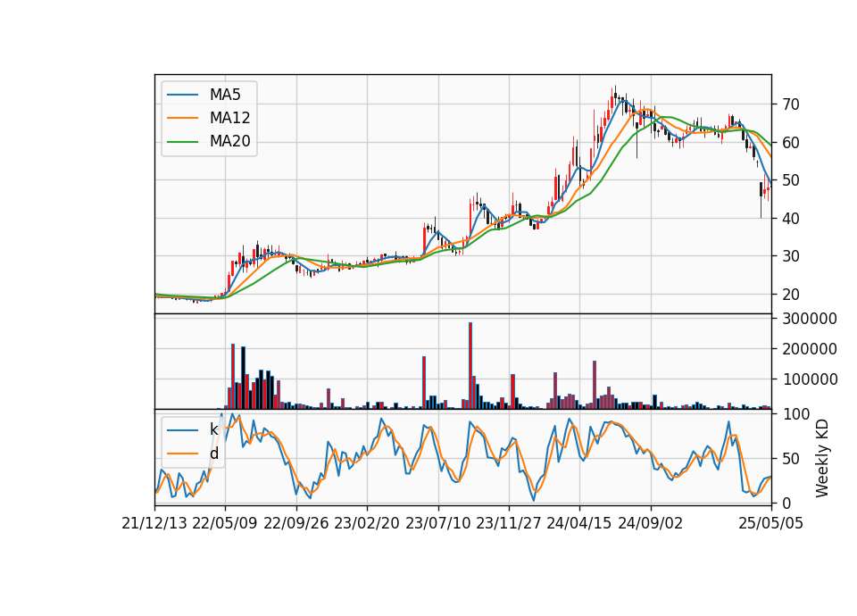
Task: Click the k legend label in KD panel
Action: tap(213, 429)
